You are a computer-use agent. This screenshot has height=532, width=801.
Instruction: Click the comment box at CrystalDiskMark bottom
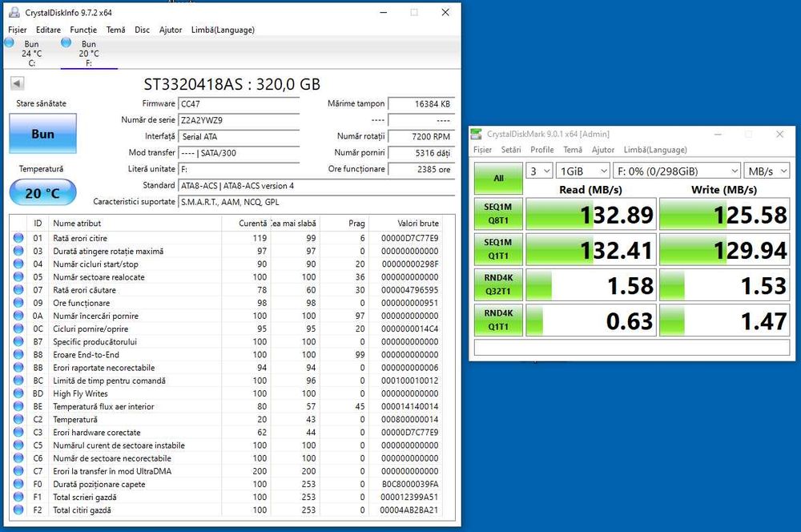pyautogui.click(x=632, y=347)
